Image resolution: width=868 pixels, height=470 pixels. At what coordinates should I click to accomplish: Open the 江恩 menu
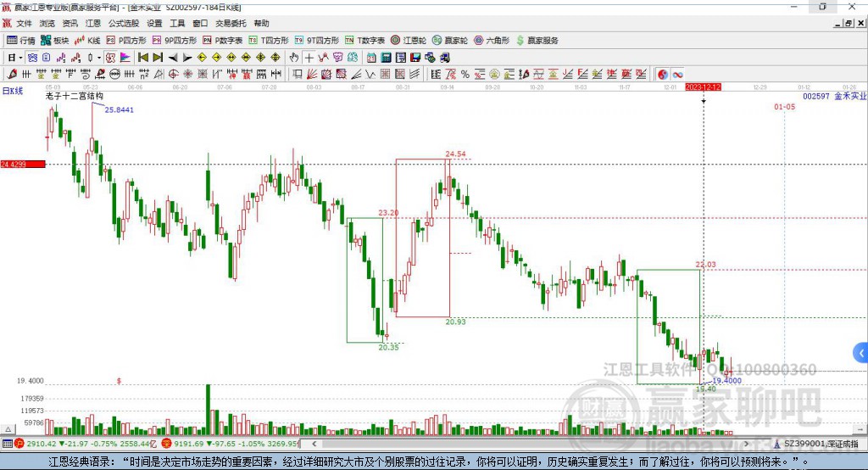pyautogui.click(x=93, y=23)
